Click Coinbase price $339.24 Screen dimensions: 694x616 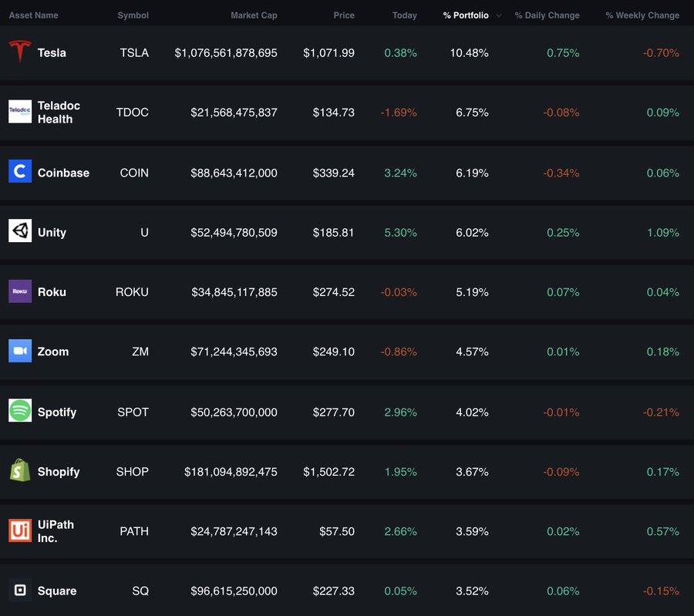tap(334, 173)
